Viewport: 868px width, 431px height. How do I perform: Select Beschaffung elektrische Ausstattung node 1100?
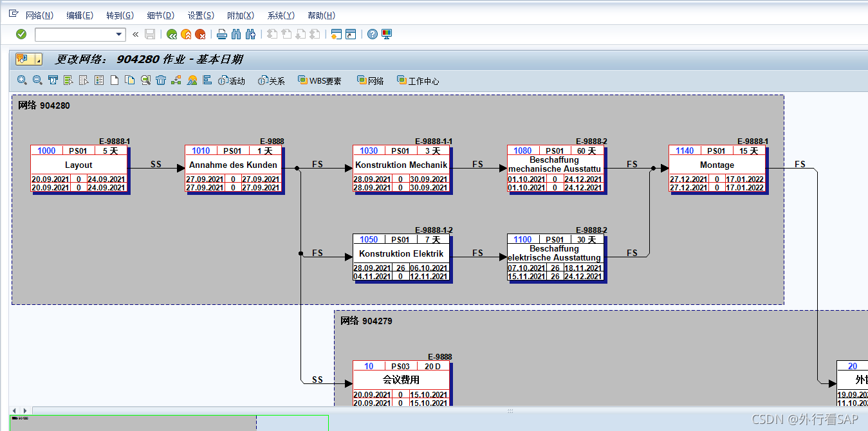[x=557, y=258]
